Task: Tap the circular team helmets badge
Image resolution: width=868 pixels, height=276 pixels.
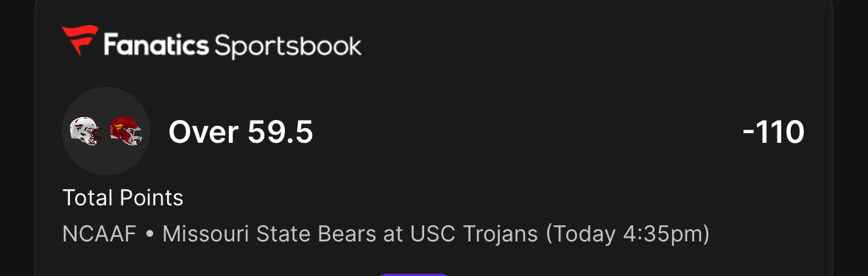Action: point(106,131)
